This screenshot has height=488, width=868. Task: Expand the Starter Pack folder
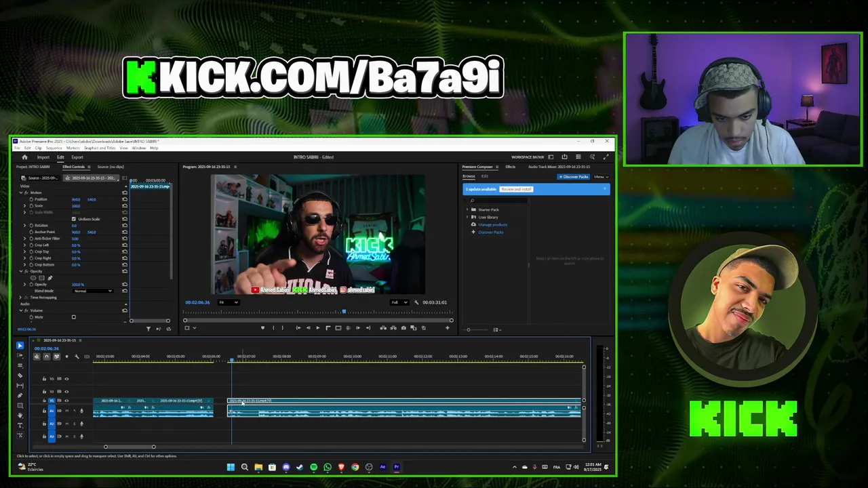click(x=467, y=209)
